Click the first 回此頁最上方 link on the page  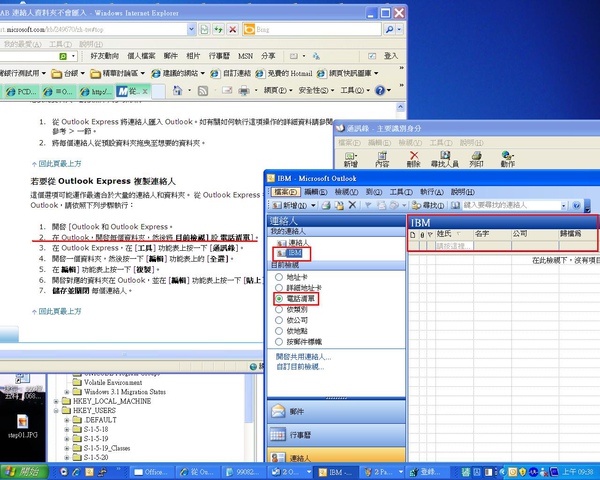pos(60,163)
